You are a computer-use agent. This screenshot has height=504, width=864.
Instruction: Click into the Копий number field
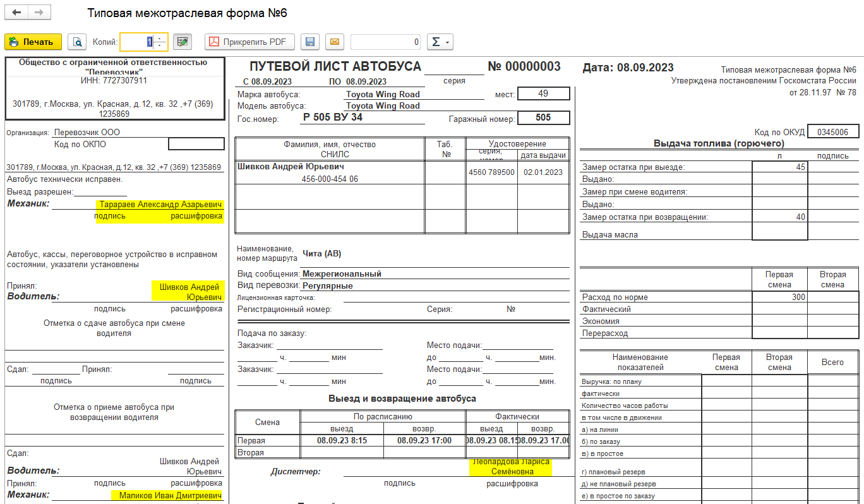[x=138, y=42]
